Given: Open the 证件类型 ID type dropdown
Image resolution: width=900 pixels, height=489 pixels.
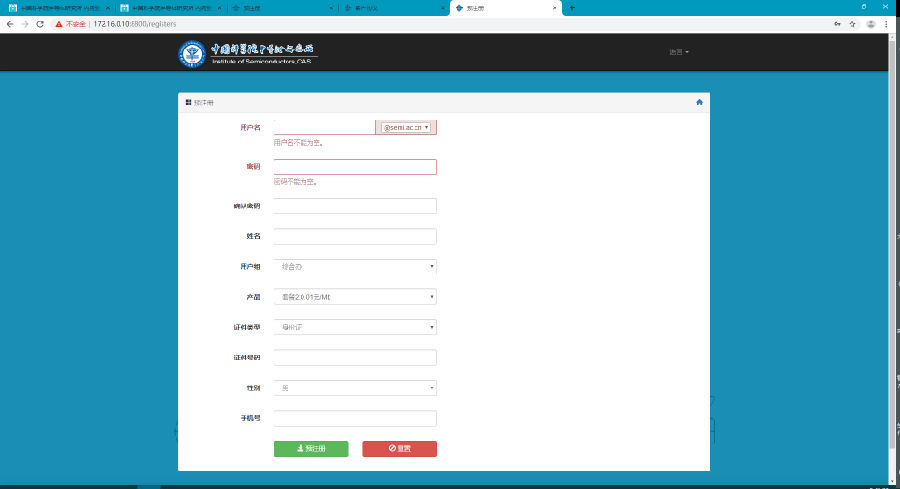Looking at the screenshot, I should click(354, 327).
